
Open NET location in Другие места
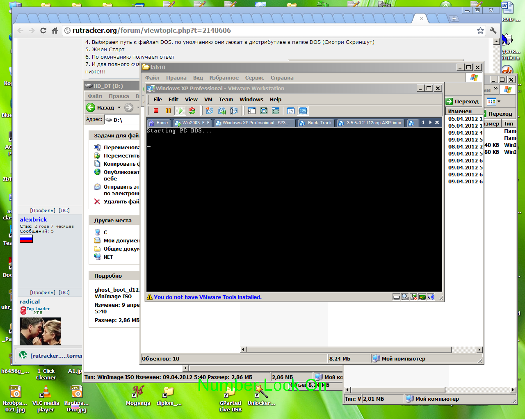click(103, 257)
